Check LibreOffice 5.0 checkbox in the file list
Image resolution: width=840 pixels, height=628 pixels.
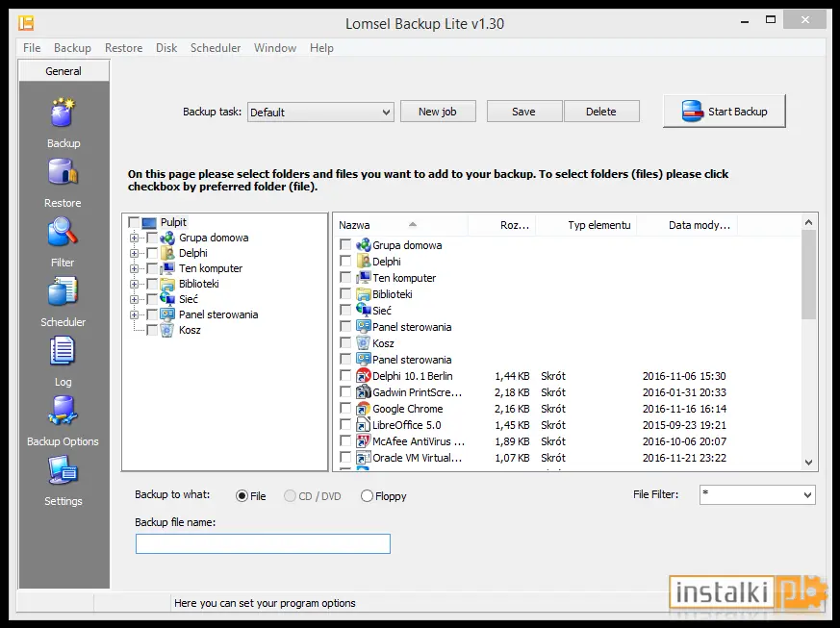pos(345,424)
